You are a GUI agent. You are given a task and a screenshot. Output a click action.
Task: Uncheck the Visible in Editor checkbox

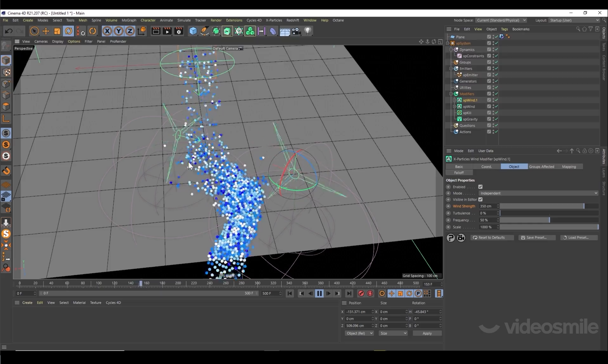point(480,199)
